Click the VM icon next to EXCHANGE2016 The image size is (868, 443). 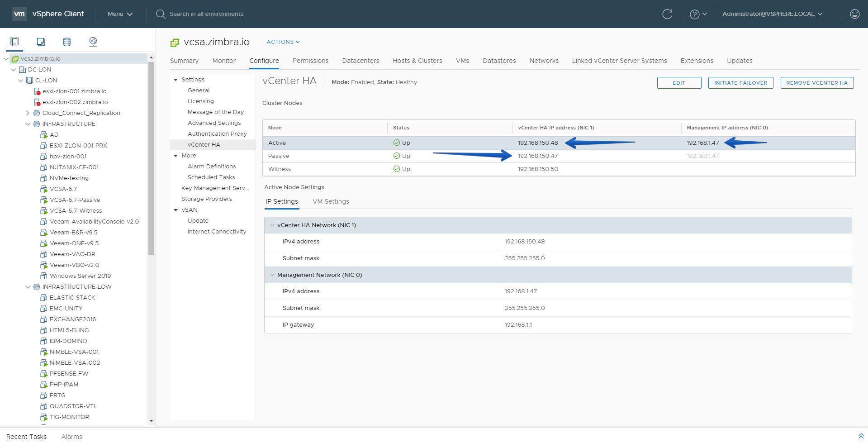point(44,319)
